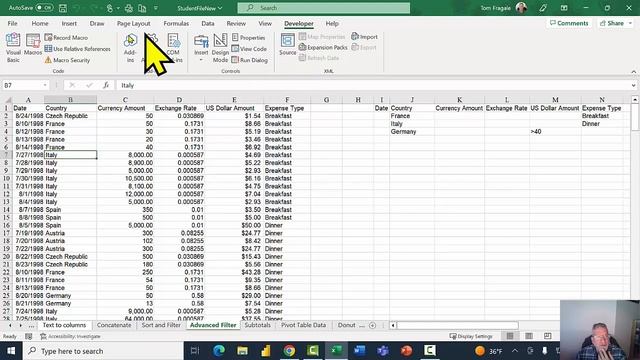
Task: Open PowerPoint from taskbar
Action: point(407,351)
